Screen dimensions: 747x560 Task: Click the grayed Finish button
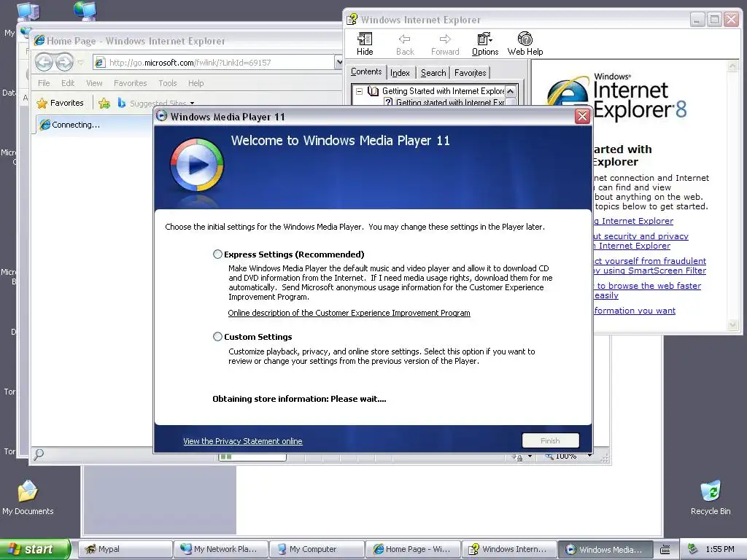(550, 440)
